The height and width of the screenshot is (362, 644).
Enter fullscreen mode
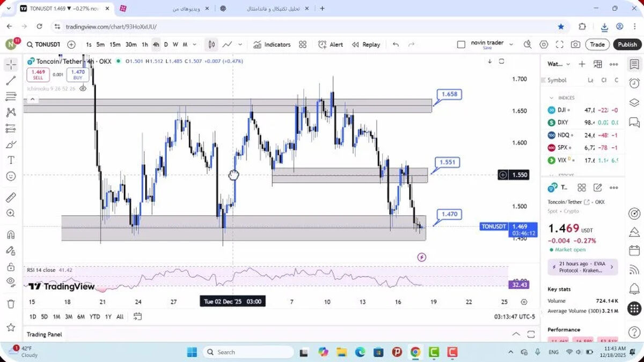(x=559, y=45)
